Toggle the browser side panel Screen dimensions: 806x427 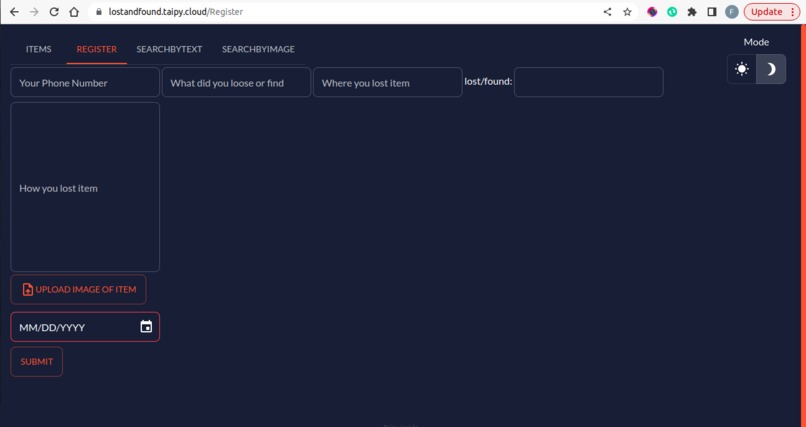coord(712,12)
